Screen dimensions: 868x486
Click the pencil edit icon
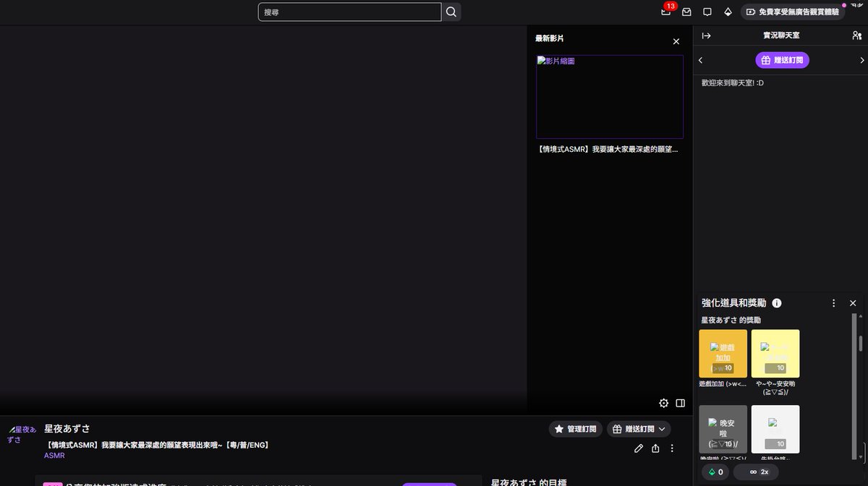click(x=639, y=448)
